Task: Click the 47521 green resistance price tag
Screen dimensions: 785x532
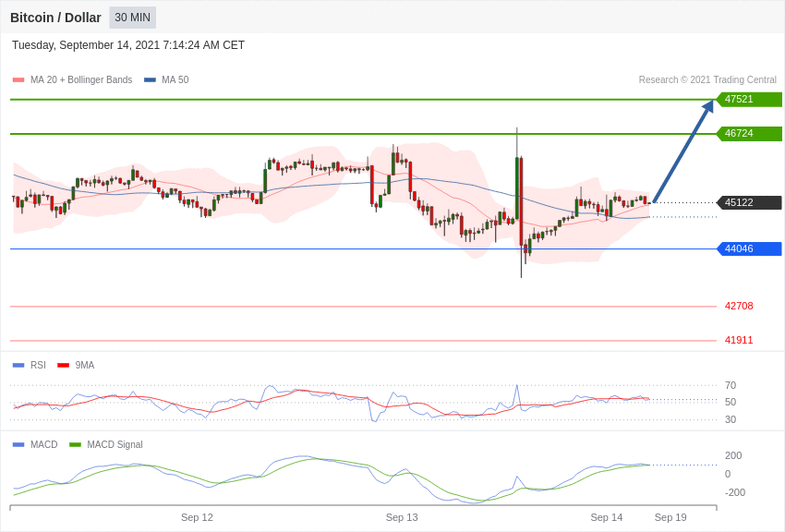Action: point(749,99)
